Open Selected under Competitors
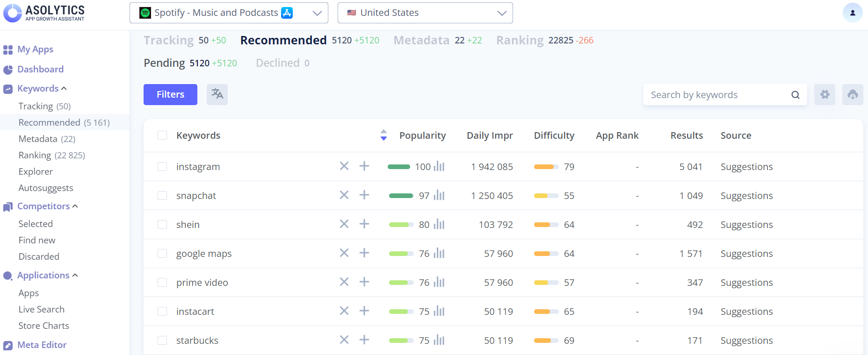 tap(36, 224)
